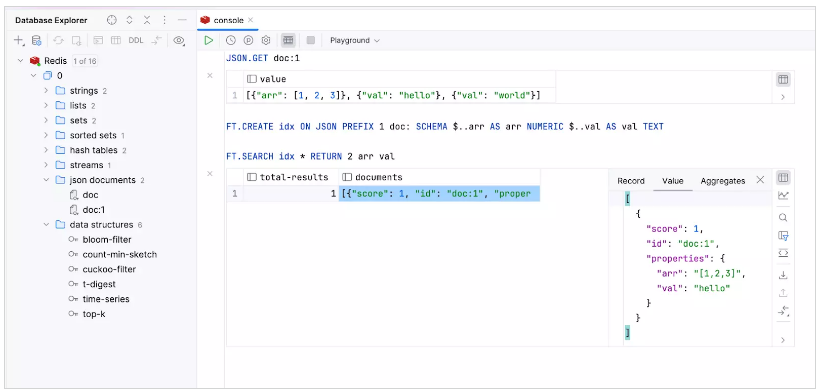This screenshot has height=392, width=822.
Task: Open console settings gear icon
Action: pyautogui.click(x=266, y=40)
